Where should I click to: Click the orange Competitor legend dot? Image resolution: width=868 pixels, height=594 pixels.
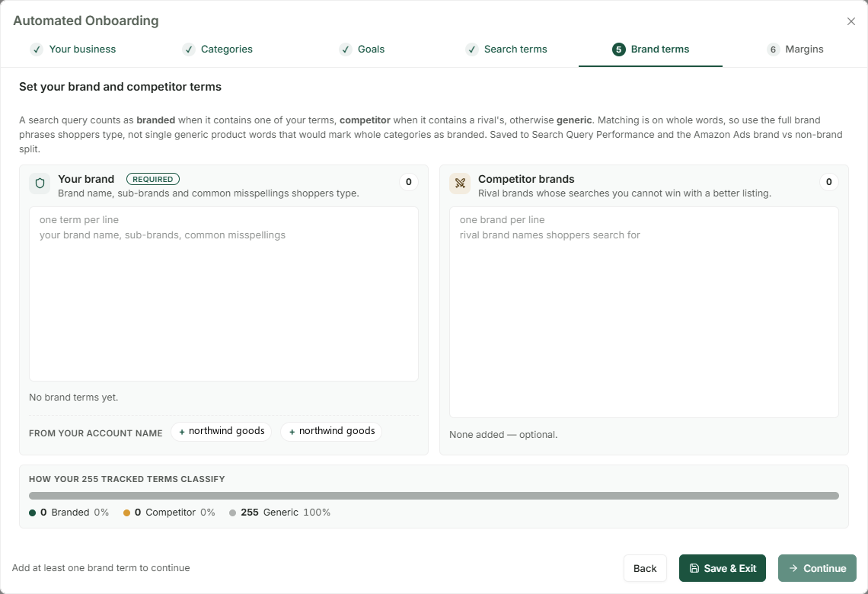click(x=126, y=513)
